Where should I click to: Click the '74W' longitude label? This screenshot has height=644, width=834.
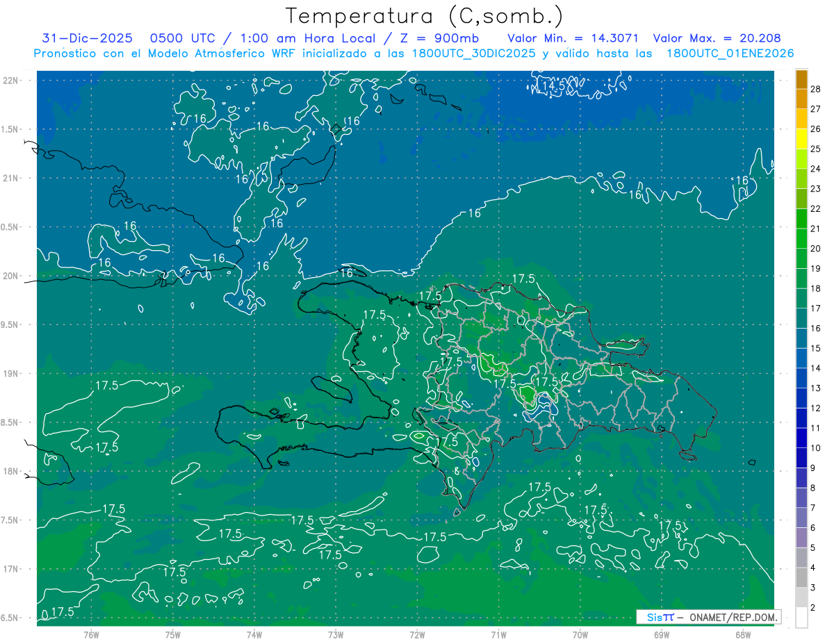pos(254,634)
